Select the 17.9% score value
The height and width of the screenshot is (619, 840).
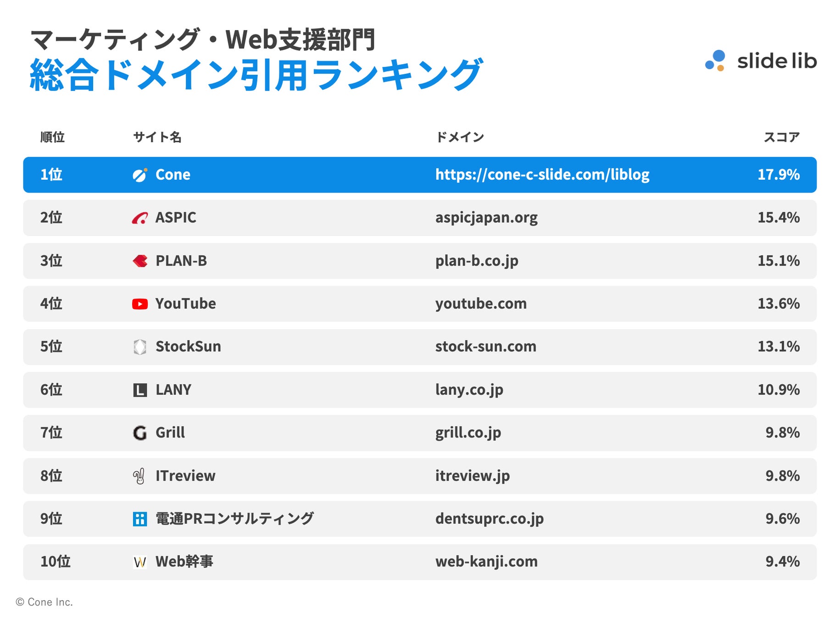(x=779, y=175)
